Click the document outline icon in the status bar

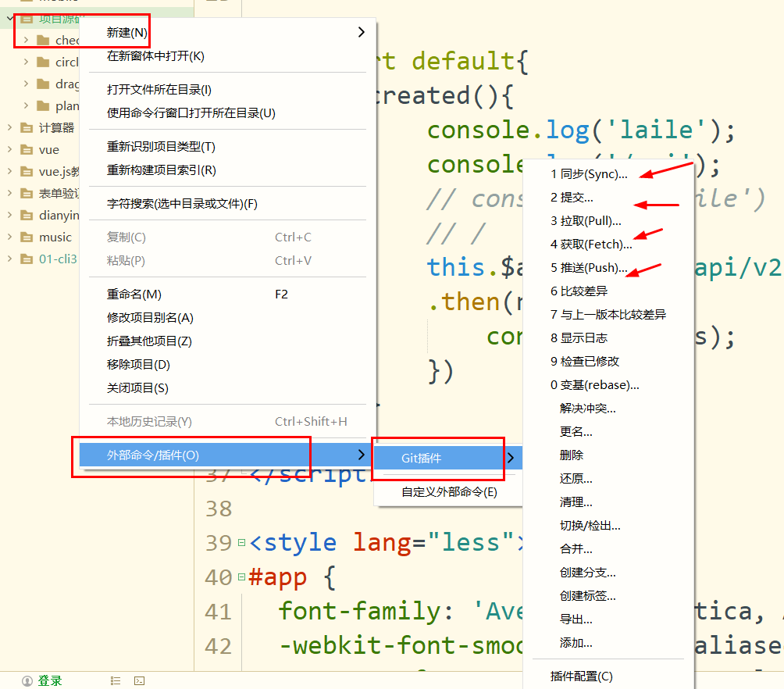pos(115,680)
